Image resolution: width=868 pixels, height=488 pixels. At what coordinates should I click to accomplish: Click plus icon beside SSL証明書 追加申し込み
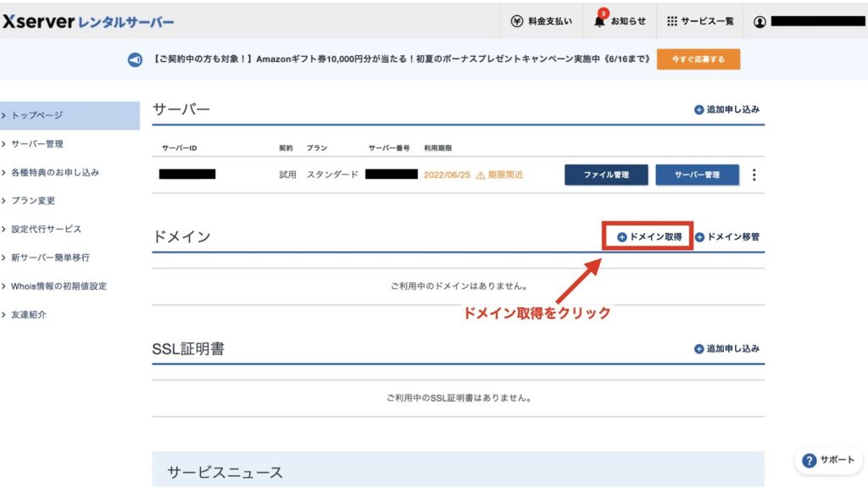tap(698, 348)
